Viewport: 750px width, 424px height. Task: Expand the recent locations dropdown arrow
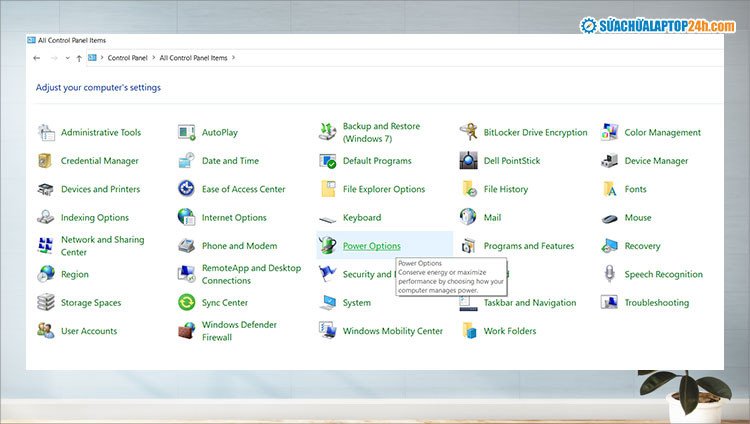(66, 58)
